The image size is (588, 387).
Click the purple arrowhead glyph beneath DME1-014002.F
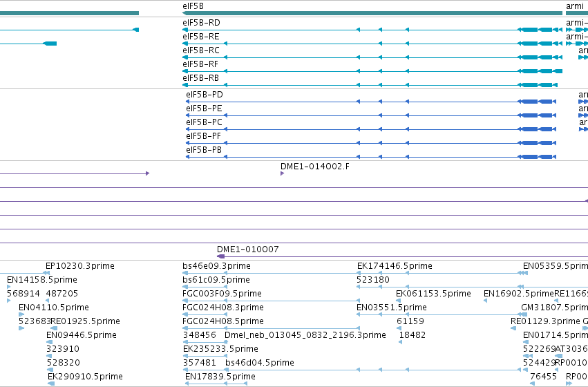tap(283, 173)
